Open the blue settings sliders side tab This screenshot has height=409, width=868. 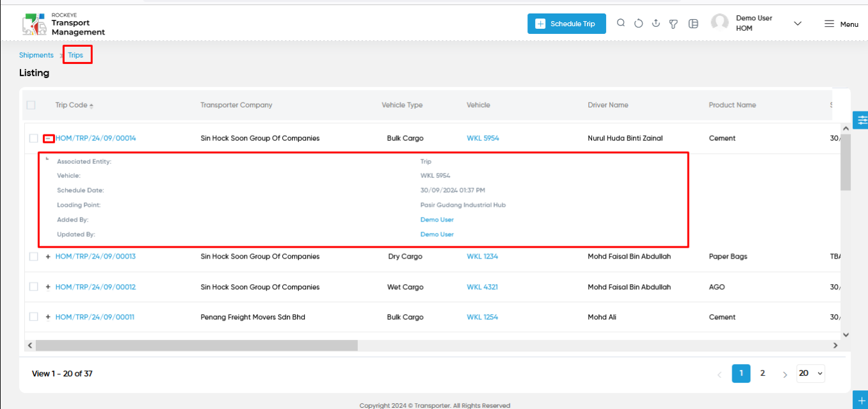(x=861, y=120)
